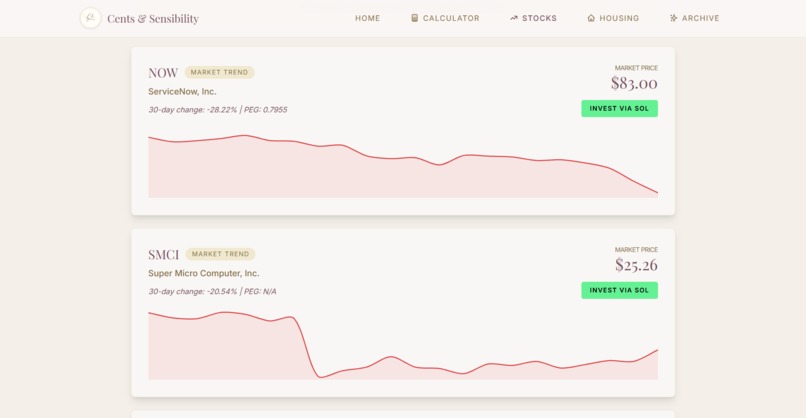Click the Market Price label above $25.26

click(x=636, y=249)
